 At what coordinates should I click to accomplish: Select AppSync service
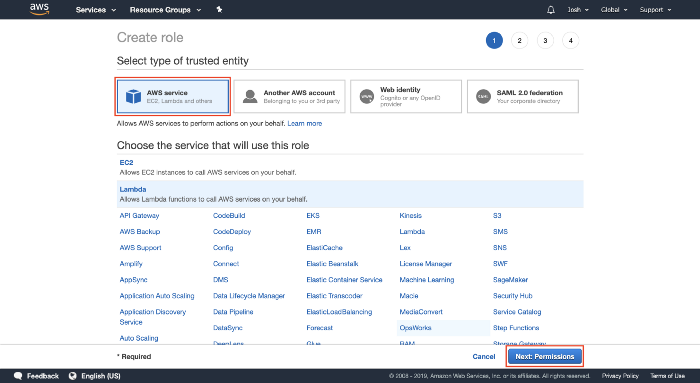point(133,280)
